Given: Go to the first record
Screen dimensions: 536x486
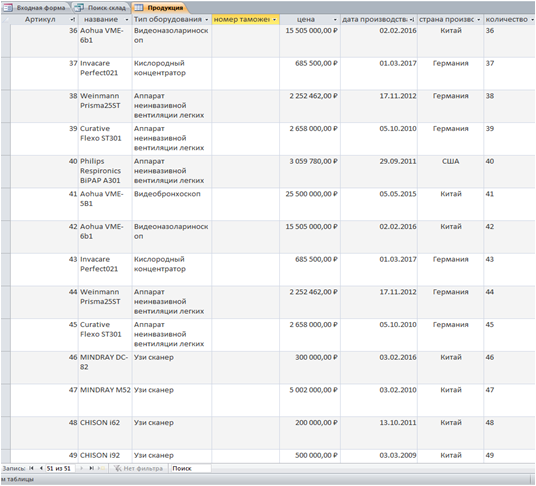Looking at the screenshot, I should 31,468.
